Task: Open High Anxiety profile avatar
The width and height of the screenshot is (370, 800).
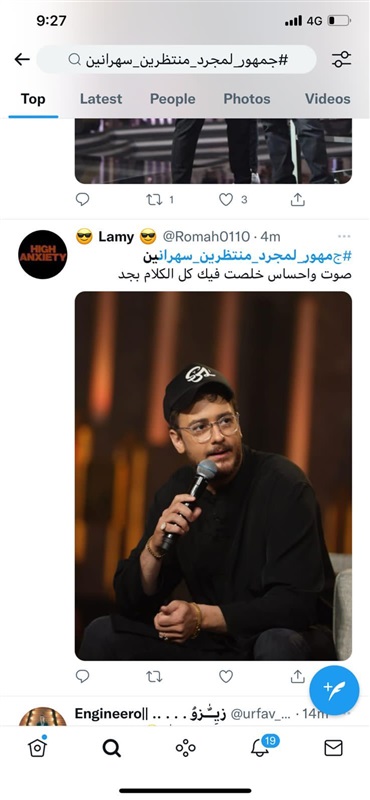Action: tap(43, 254)
